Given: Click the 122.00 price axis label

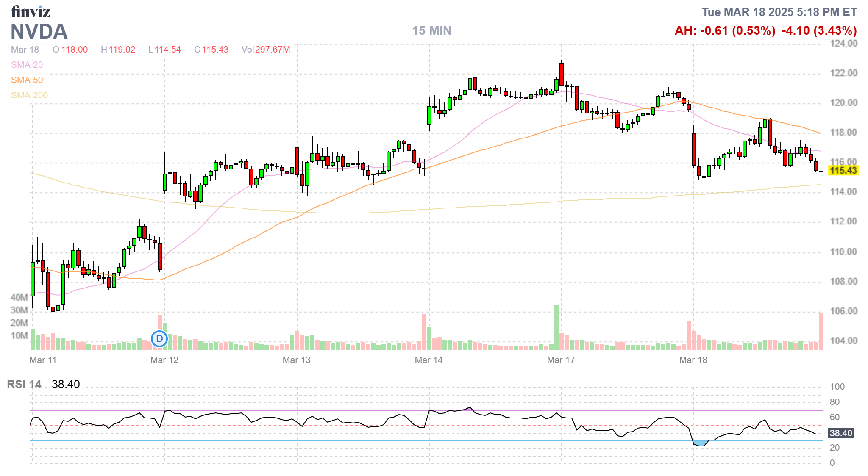Looking at the screenshot, I should [x=843, y=73].
